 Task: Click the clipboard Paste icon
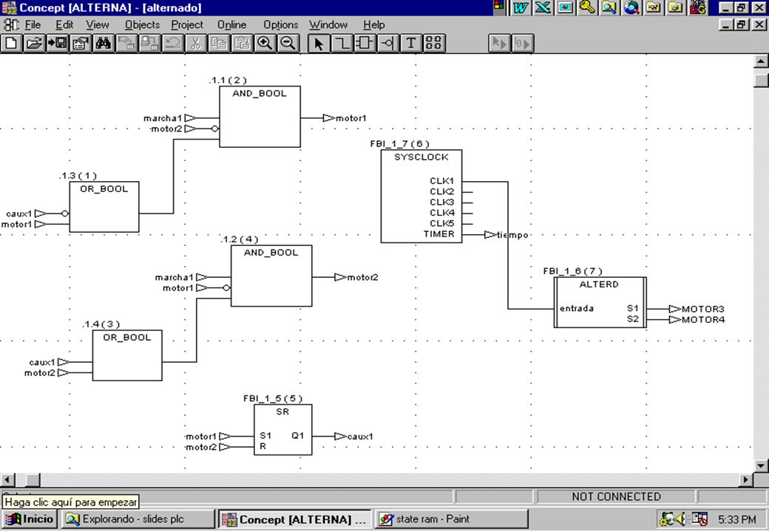pos(242,43)
